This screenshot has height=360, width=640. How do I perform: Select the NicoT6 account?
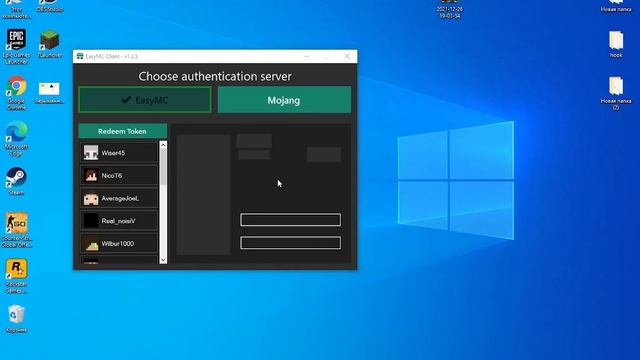pos(119,176)
